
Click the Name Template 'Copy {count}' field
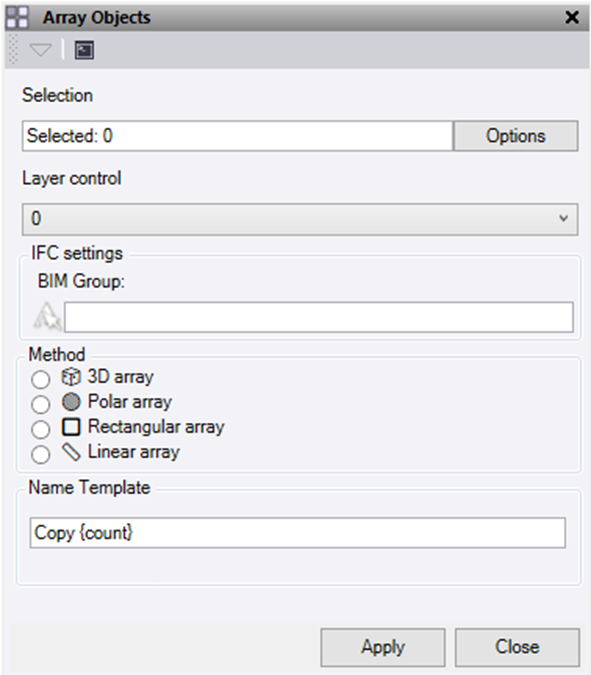(297, 533)
